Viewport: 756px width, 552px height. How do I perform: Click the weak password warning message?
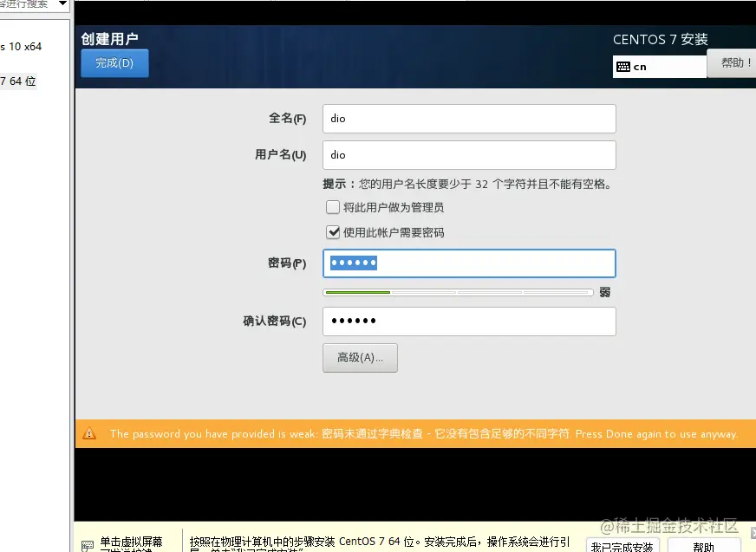[x=424, y=434]
